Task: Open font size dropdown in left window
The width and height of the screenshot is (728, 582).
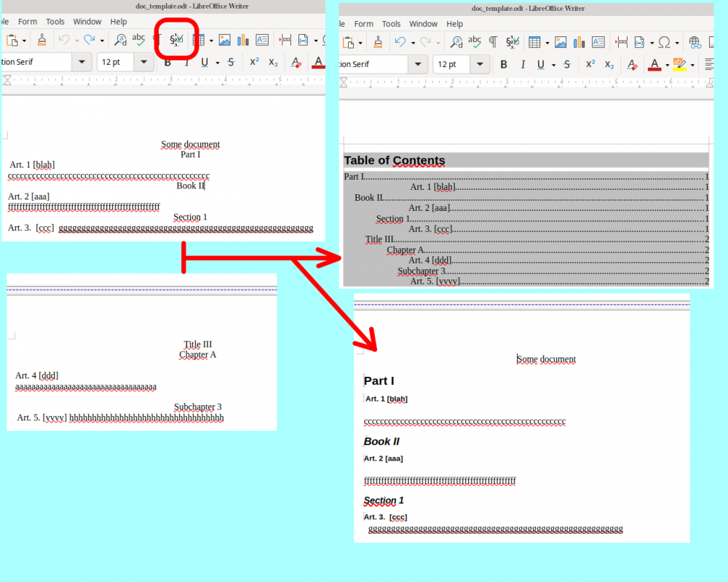Action: pyautogui.click(x=144, y=62)
